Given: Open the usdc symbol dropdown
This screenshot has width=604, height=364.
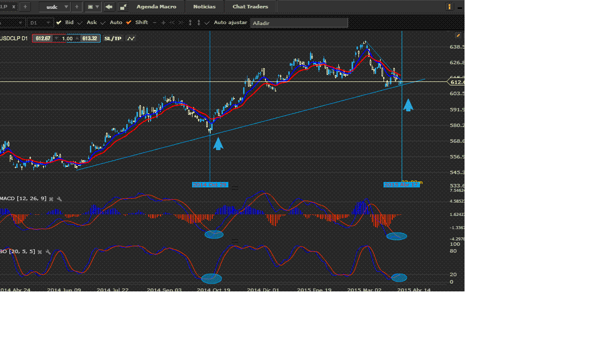Looking at the screenshot, I should [55, 7].
